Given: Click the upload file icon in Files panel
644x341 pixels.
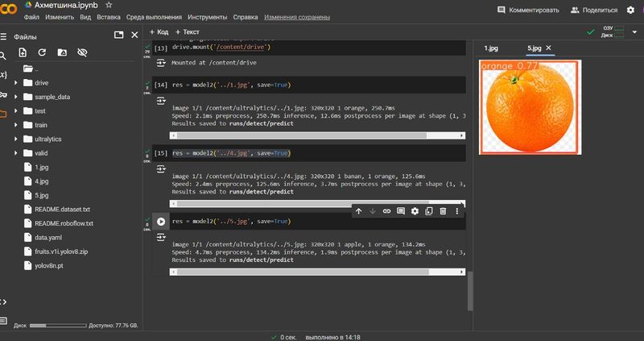Looking at the screenshot, I should [x=23, y=52].
